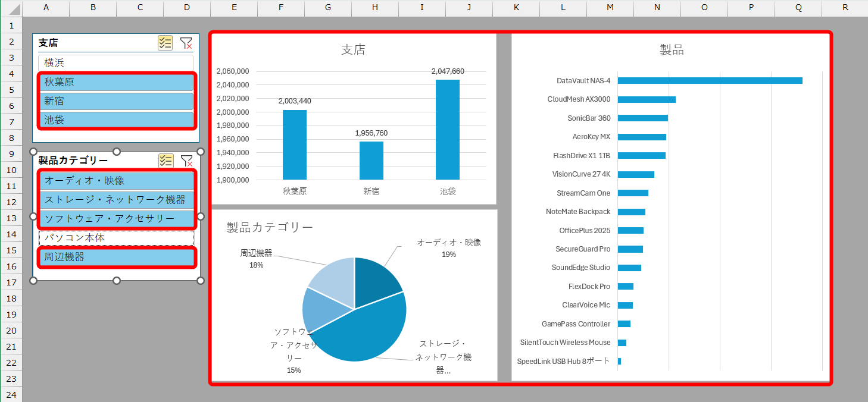Toggle multi-select icon in 製品カテゴリー slicer

[x=166, y=161]
